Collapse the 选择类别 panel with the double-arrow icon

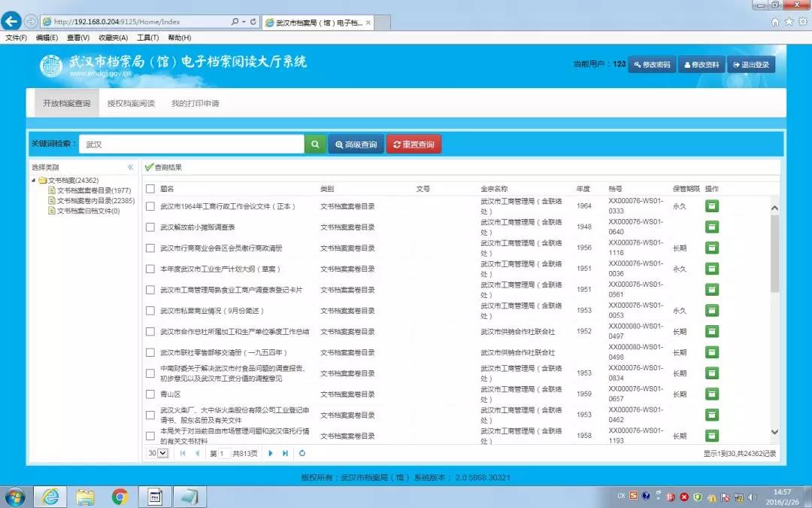click(x=130, y=167)
